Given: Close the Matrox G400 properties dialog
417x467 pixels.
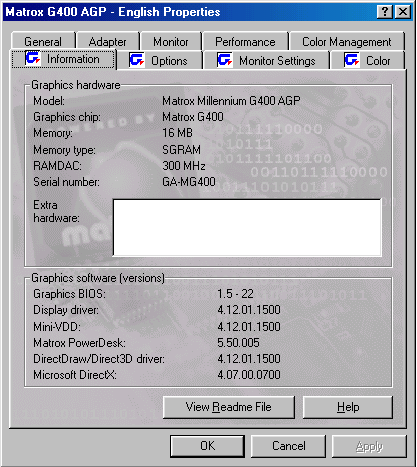Looking at the screenshot, I should click(x=403, y=12).
